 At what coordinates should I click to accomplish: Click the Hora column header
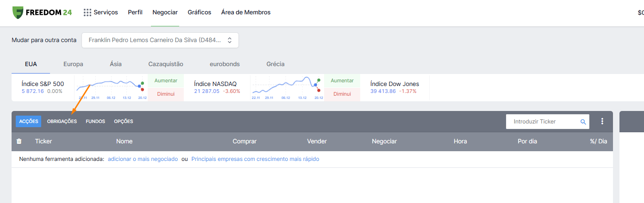point(460,141)
